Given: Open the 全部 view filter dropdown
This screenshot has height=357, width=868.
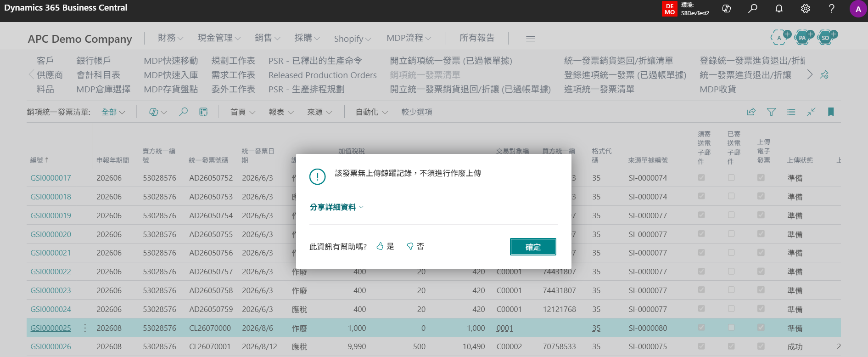Looking at the screenshot, I should (113, 112).
